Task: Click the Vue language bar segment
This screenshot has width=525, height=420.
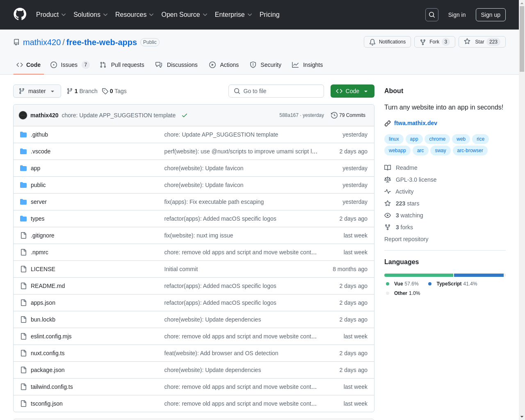Action: tap(419, 275)
